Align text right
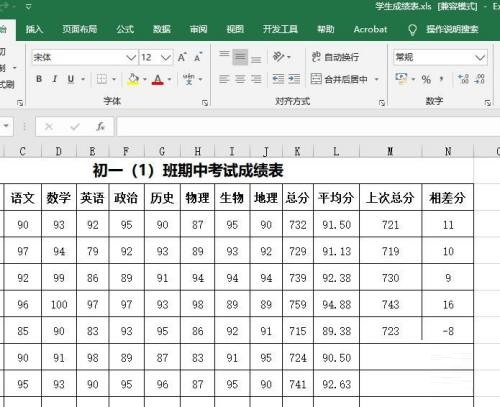The height and width of the screenshot is (407, 500). point(256,79)
